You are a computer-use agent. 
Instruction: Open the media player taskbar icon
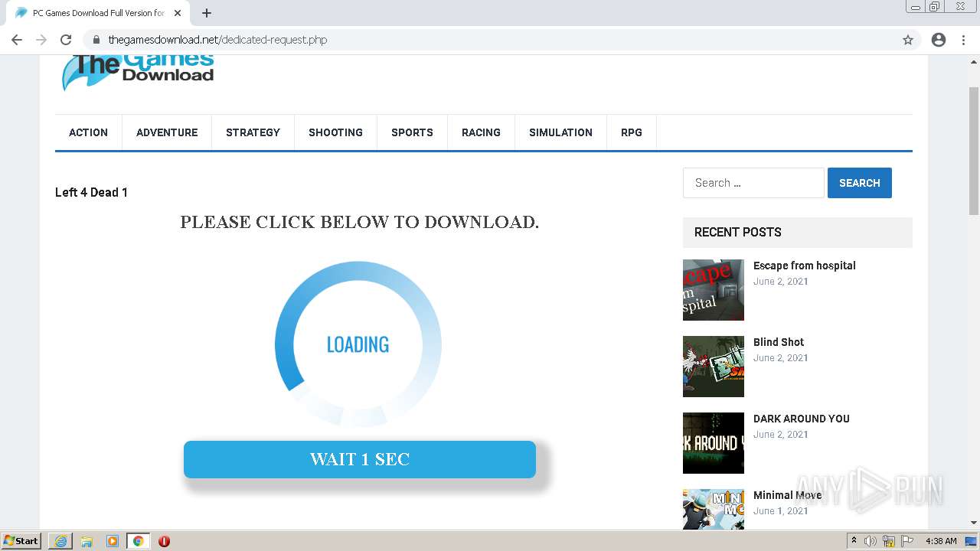(x=113, y=541)
